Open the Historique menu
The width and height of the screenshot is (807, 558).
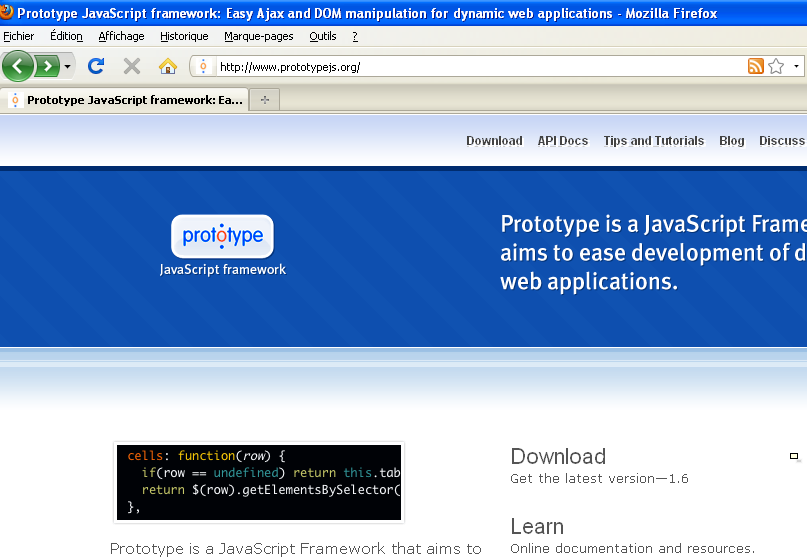[x=184, y=36]
